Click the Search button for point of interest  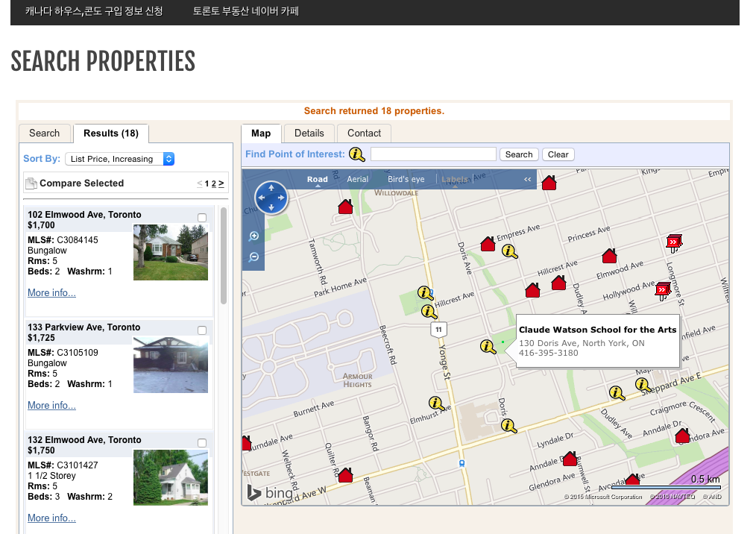518,154
